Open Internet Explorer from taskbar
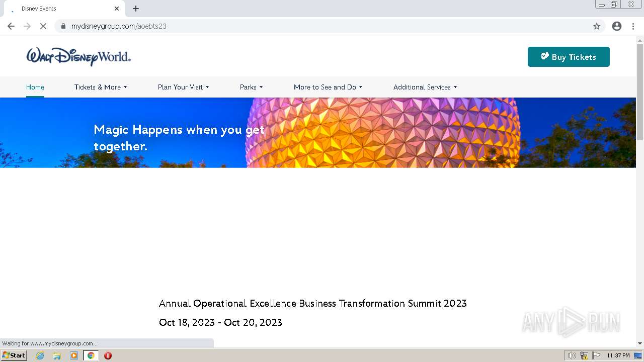This screenshot has height=362, width=644. [40, 355]
